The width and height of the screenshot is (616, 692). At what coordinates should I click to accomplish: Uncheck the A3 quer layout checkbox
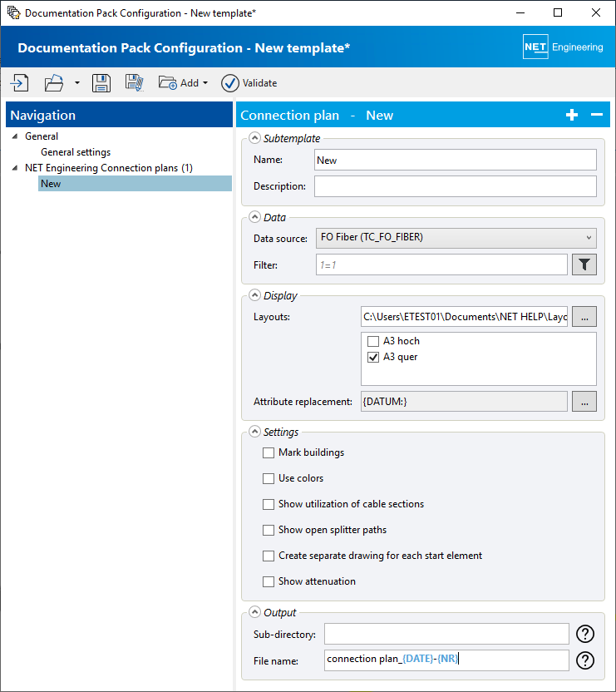click(x=373, y=357)
